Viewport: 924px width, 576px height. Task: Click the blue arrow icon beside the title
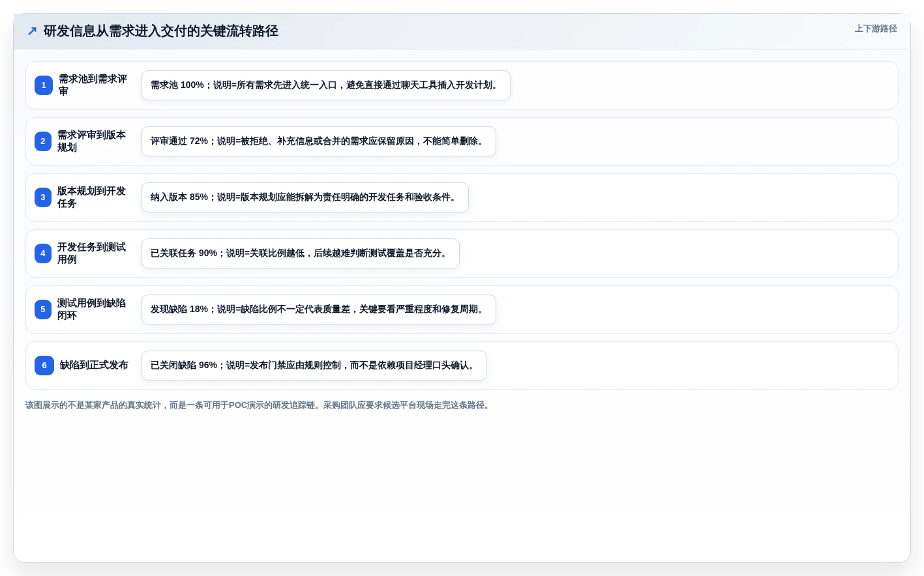click(x=32, y=31)
